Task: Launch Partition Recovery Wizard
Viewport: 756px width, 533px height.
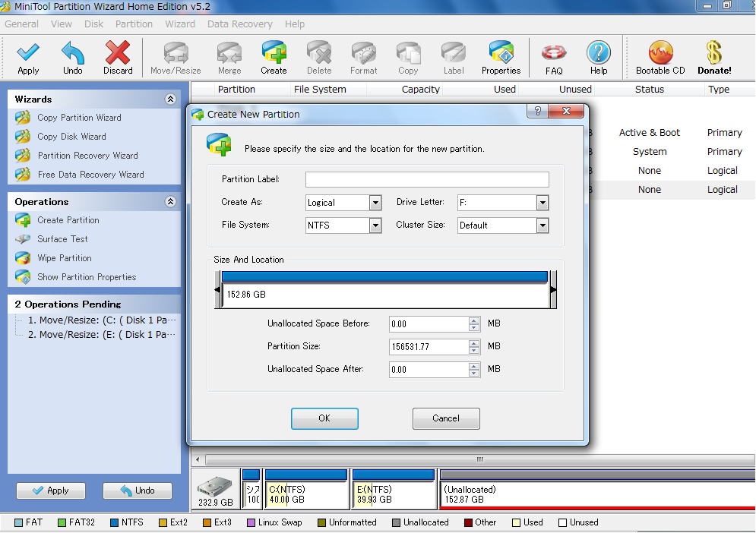Action: (87, 156)
